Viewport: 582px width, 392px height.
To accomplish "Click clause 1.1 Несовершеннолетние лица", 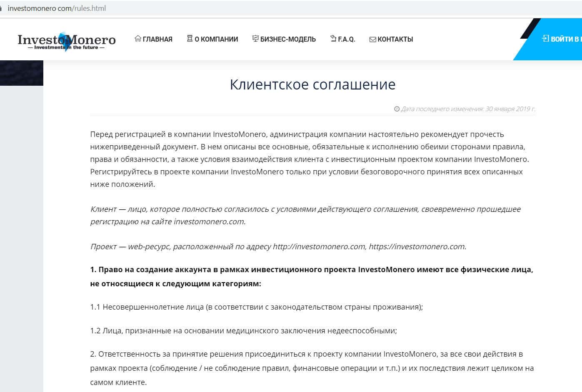I will [257, 307].
